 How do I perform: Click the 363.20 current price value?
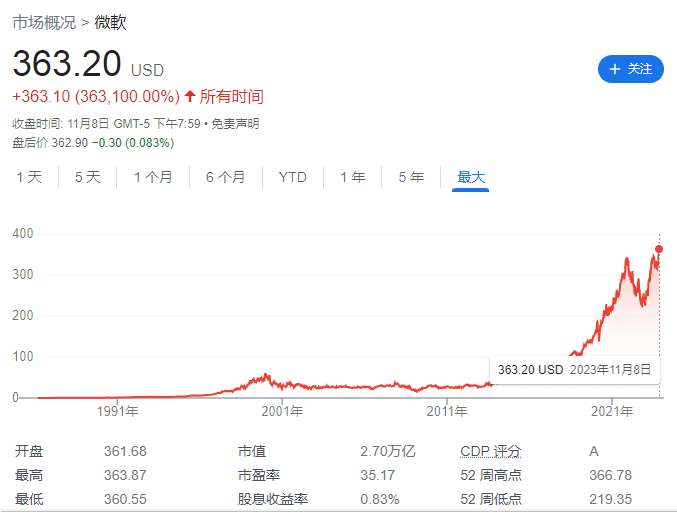pyautogui.click(x=67, y=63)
